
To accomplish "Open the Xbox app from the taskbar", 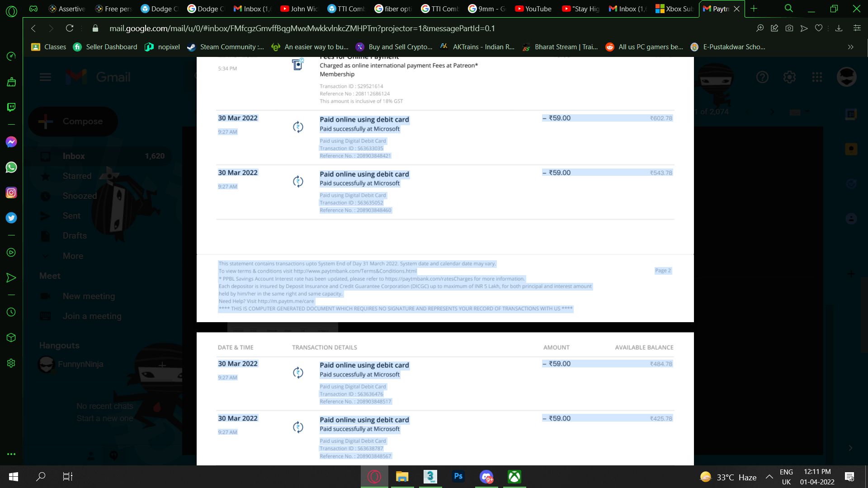I will pos(514,477).
